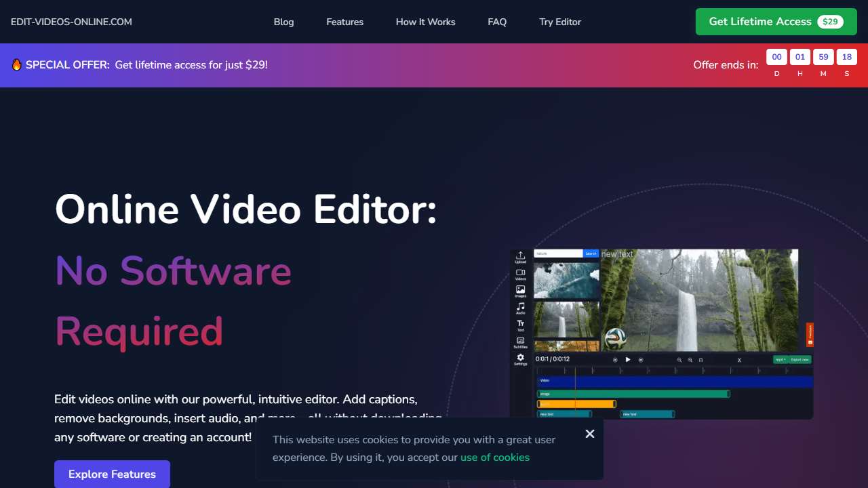This screenshot has height=488, width=868.
Task: Follow the use of cookies link
Action: pos(495,457)
